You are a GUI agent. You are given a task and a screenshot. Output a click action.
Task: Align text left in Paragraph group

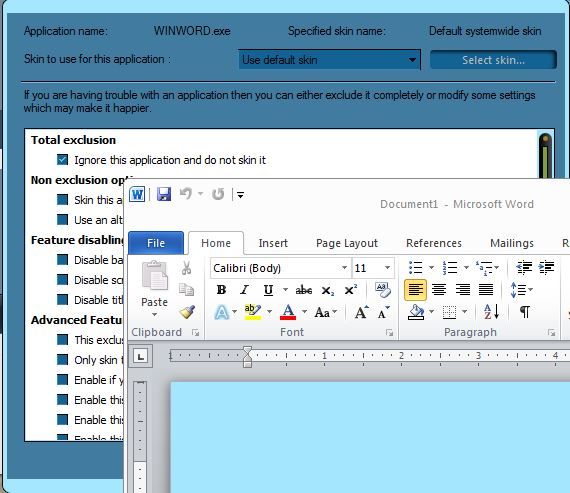416,290
